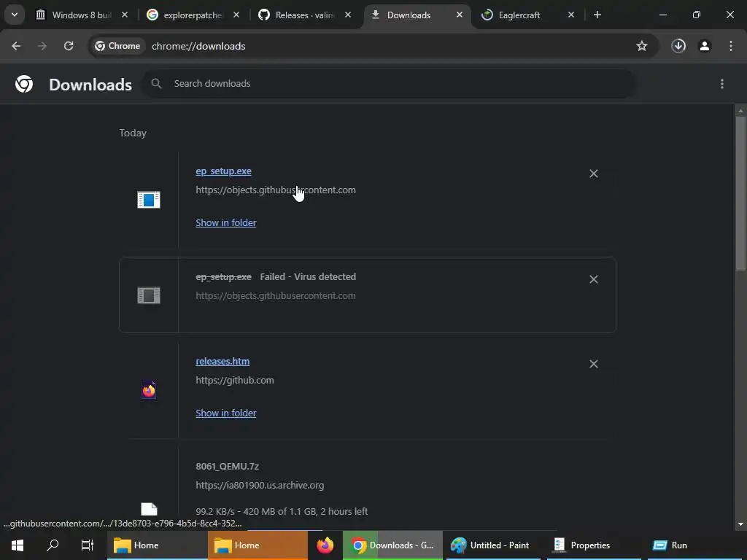This screenshot has width=747, height=560.
Task: Open Firefox from the taskbar
Action: [x=325, y=545]
